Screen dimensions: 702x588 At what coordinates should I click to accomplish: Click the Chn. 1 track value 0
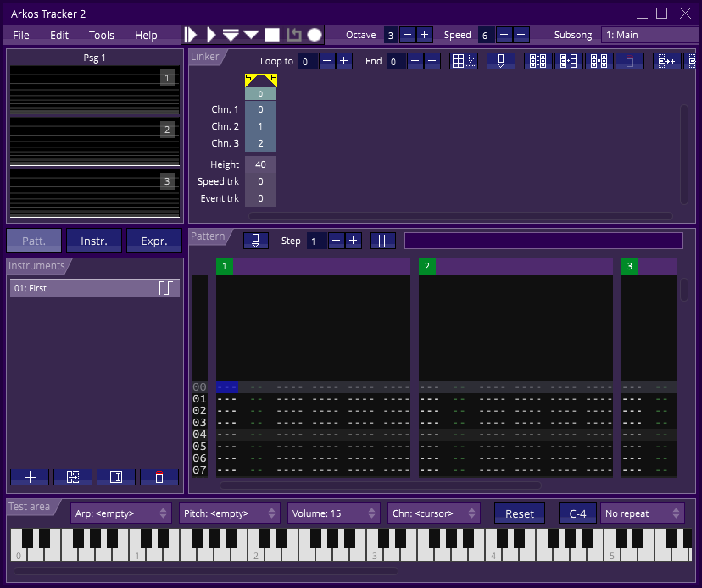tap(260, 109)
